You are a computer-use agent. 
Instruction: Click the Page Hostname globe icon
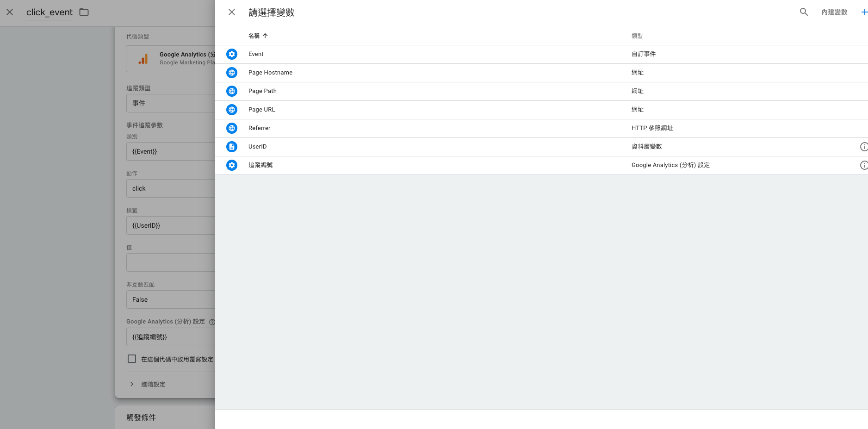(232, 73)
